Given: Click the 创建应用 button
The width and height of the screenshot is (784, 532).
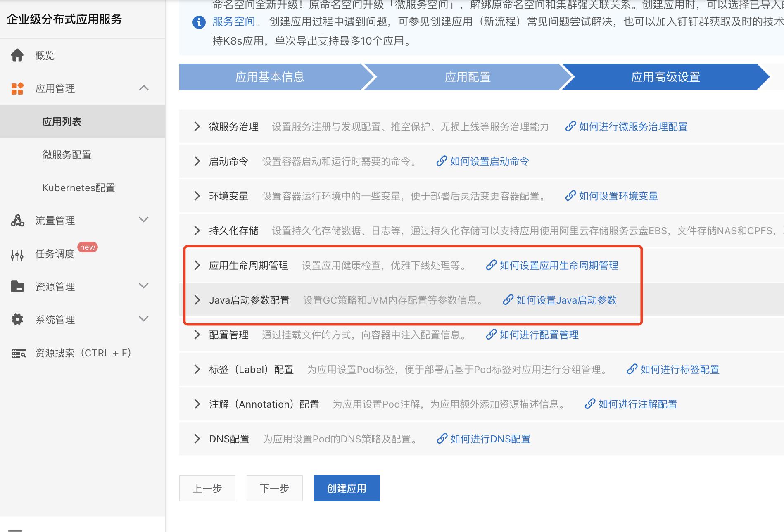Looking at the screenshot, I should click(347, 488).
